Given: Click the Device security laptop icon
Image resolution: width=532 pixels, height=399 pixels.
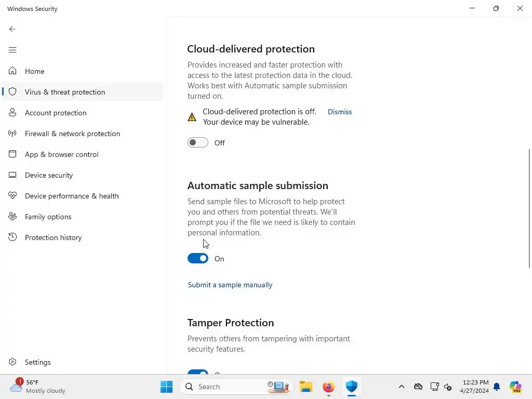Looking at the screenshot, I should pos(12,175).
